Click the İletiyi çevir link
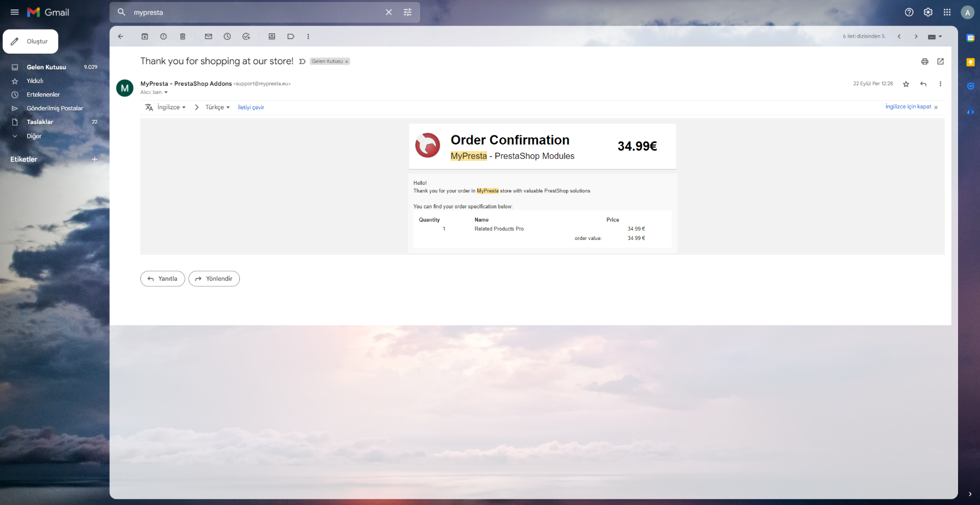Viewport: 980px width, 505px height. (x=251, y=107)
